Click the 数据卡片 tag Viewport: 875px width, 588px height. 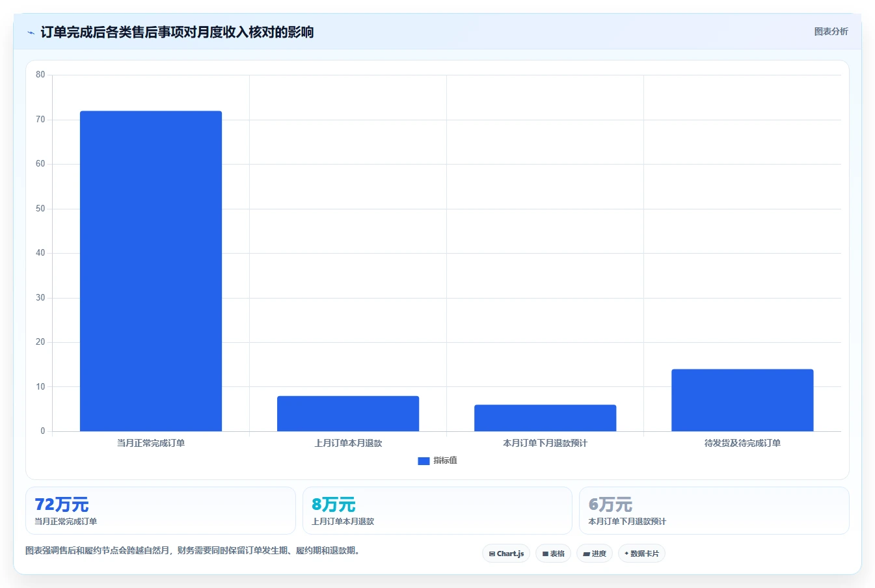pyautogui.click(x=641, y=554)
